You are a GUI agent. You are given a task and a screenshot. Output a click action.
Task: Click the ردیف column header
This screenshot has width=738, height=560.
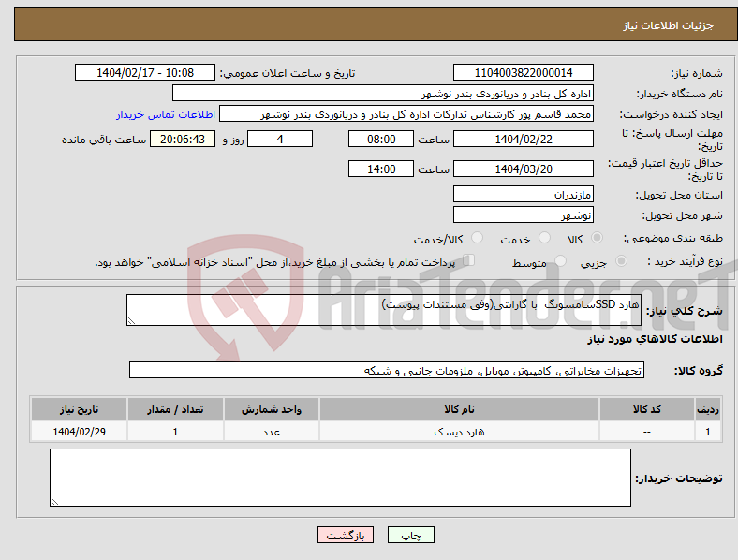(708, 409)
